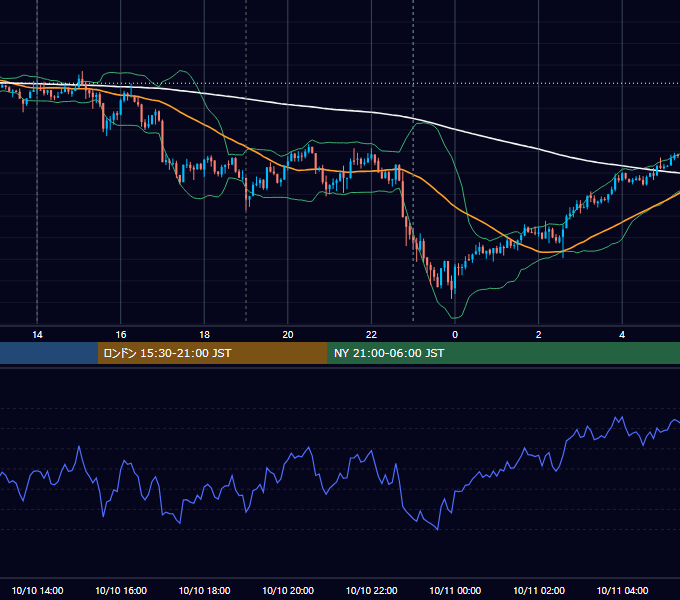Click the 14 hour axis label
The width and height of the screenshot is (680, 600).
click(x=37, y=335)
